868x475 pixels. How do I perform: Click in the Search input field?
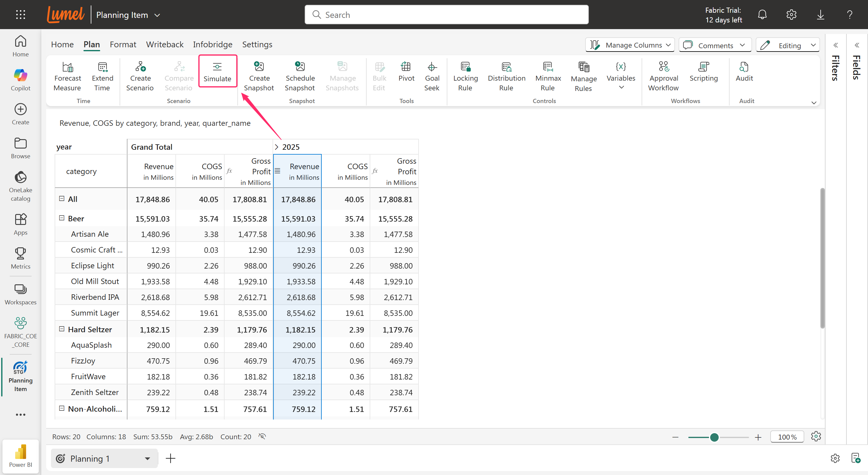click(446, 15)
